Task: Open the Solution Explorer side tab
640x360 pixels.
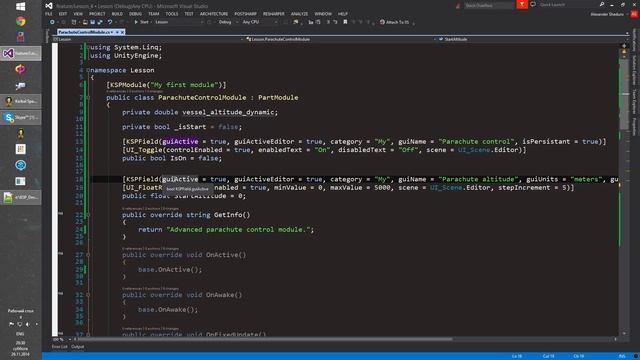Action: pos(634,71)
